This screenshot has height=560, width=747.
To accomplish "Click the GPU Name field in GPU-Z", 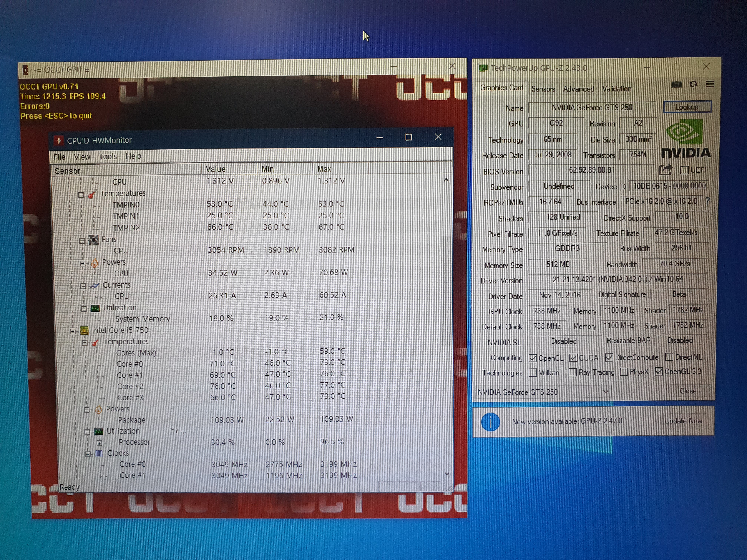I will coord(592,108).
